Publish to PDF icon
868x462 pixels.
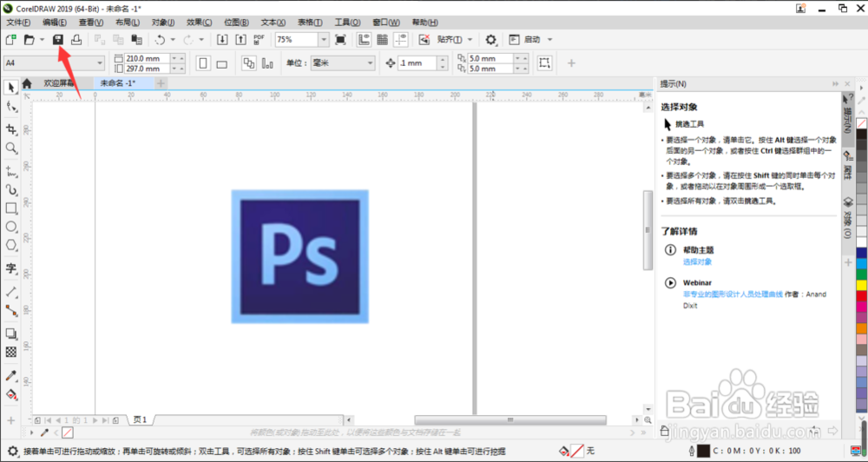point(259,39)
